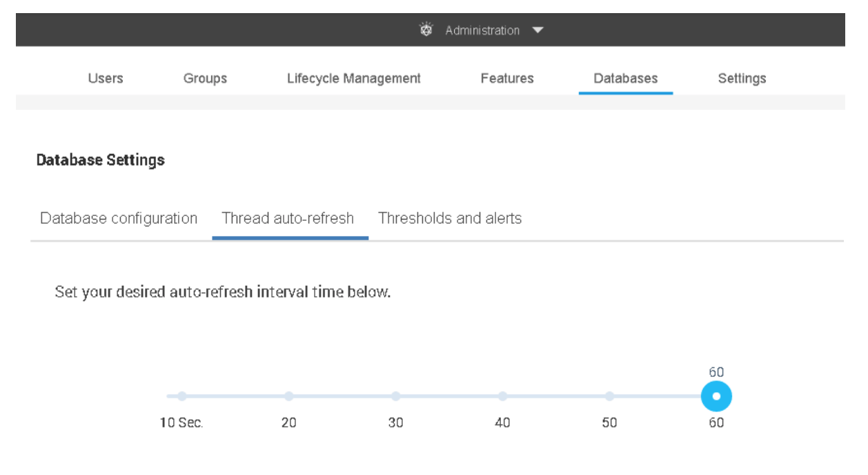Go to Lifecycle Management tab
Screen dimensions: 868x475
tap(353, 79)
